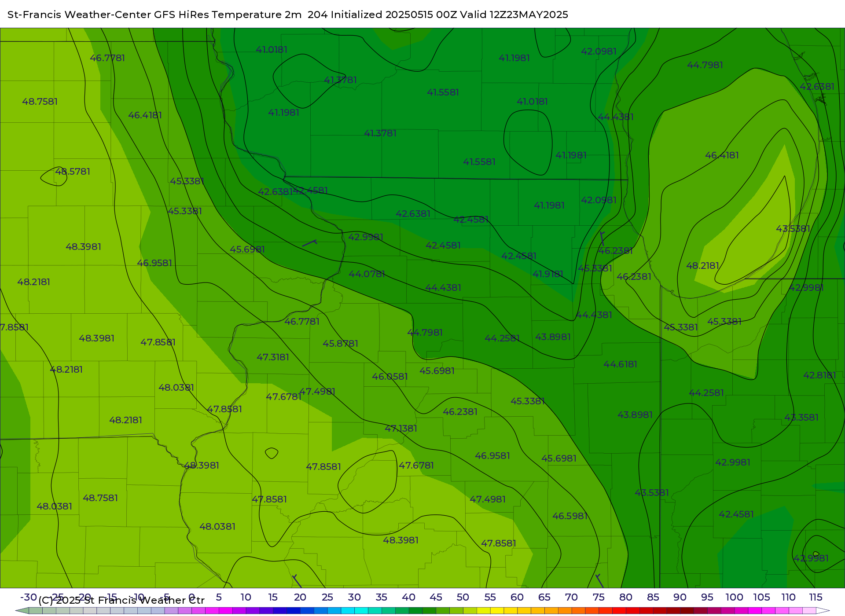
Task: Click the legend label 45
Action: (x=436, y=598)
